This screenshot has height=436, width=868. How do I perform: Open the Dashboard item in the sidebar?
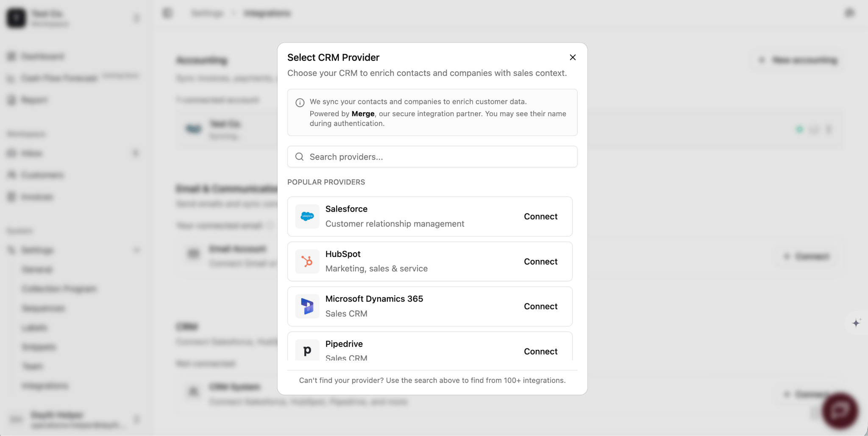42,56
